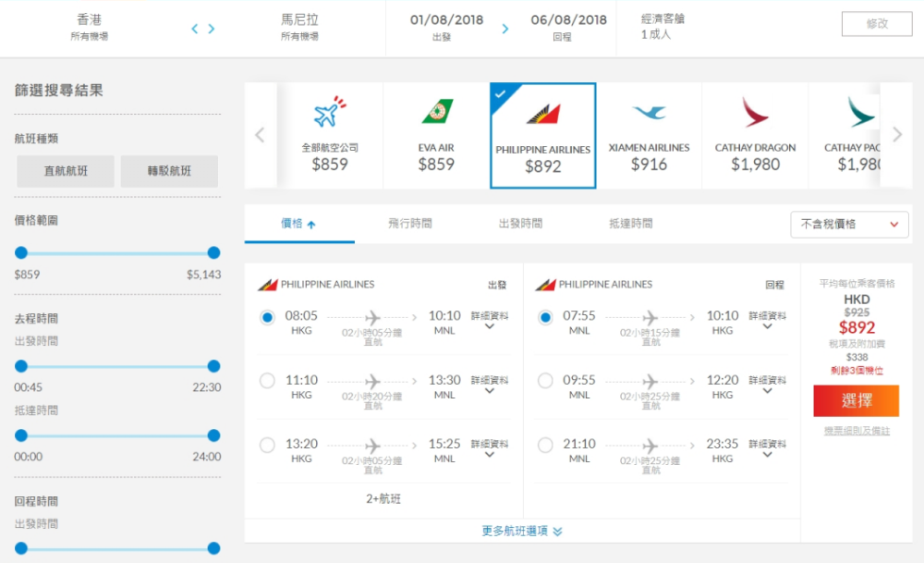
Task: Click the 修改 modify search button
Action: tap(877, 24)
